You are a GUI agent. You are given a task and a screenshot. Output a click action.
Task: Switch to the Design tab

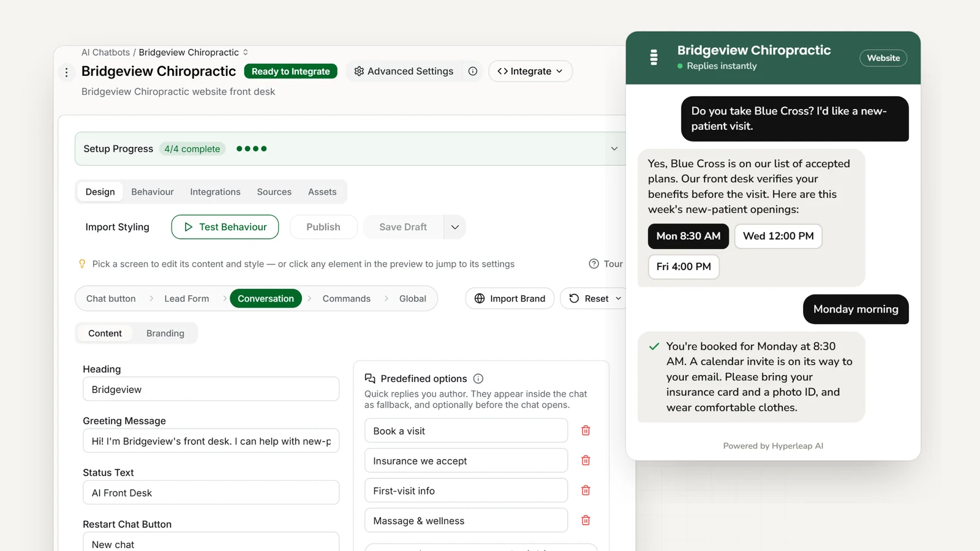coord(100,192)
